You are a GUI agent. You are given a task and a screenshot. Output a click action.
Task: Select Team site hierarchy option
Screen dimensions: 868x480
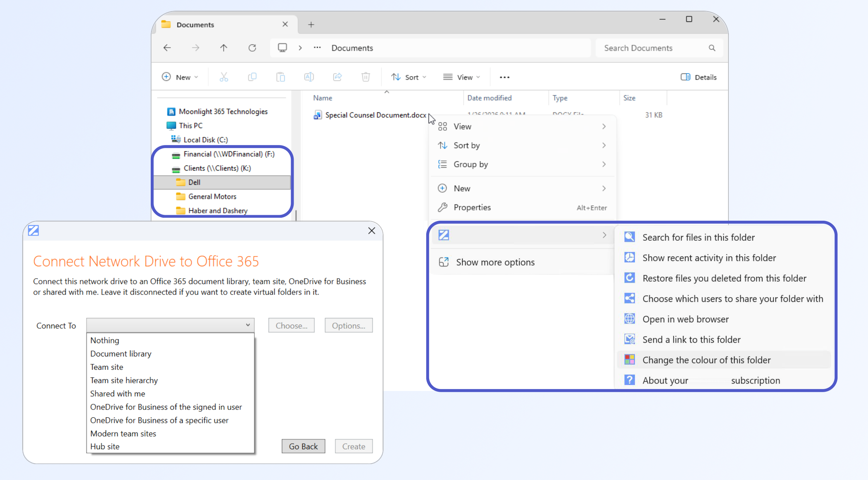[170, 380]
